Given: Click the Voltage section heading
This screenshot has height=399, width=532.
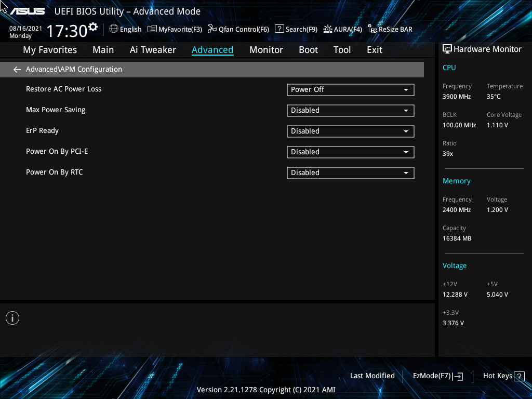Looking at the screenshot, I should [x=455, y=265].
